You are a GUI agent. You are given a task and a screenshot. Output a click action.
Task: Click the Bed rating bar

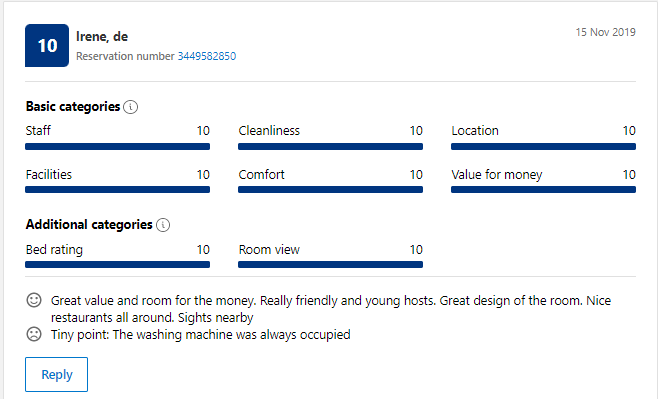[x=118, y=264]
